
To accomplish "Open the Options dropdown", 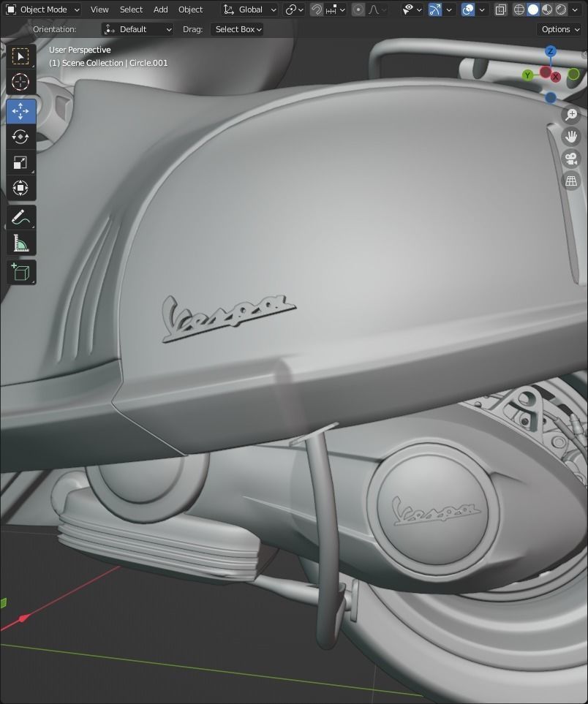I will click(x=559, y=29).
